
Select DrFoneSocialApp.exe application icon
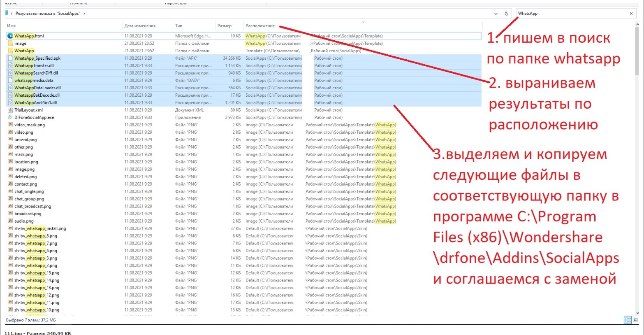(10, 117)
